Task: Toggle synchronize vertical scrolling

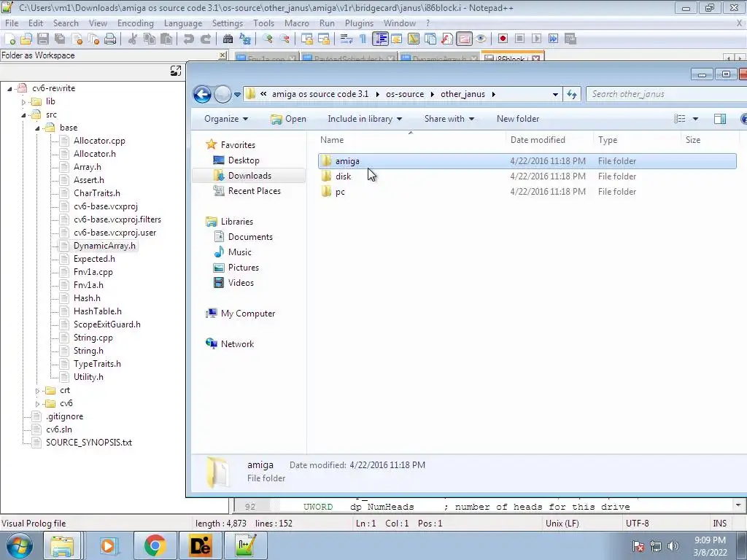Action: (307, 39)
